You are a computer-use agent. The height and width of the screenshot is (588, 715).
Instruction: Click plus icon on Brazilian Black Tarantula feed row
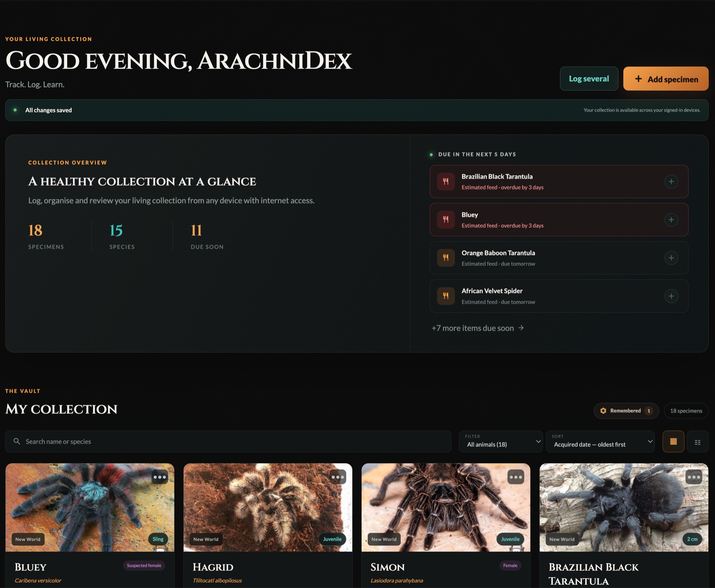(671, 181)
